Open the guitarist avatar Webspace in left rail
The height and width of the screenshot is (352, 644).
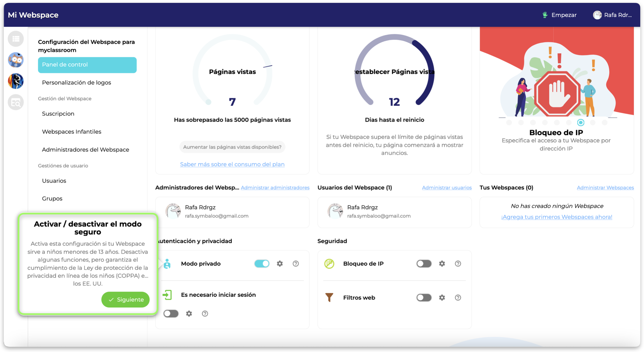(x=16, y=81)
